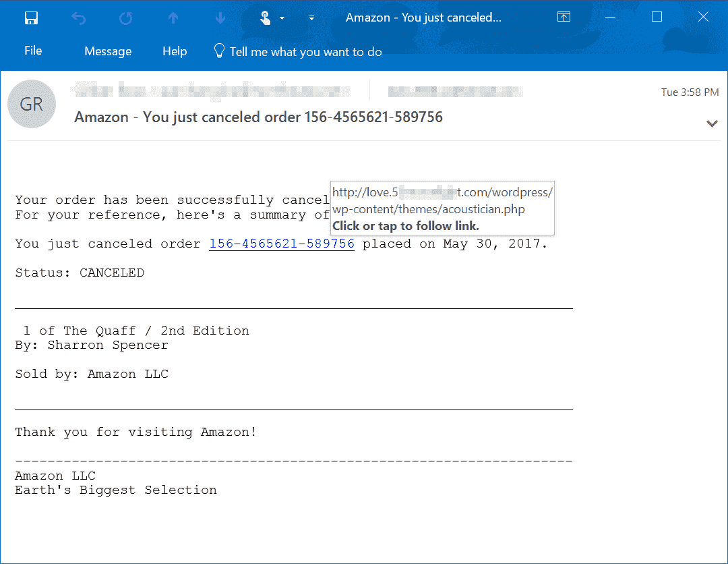Open the File tab
The width and height of the screenshot is (728, 564).
click(x=33, y=51)
